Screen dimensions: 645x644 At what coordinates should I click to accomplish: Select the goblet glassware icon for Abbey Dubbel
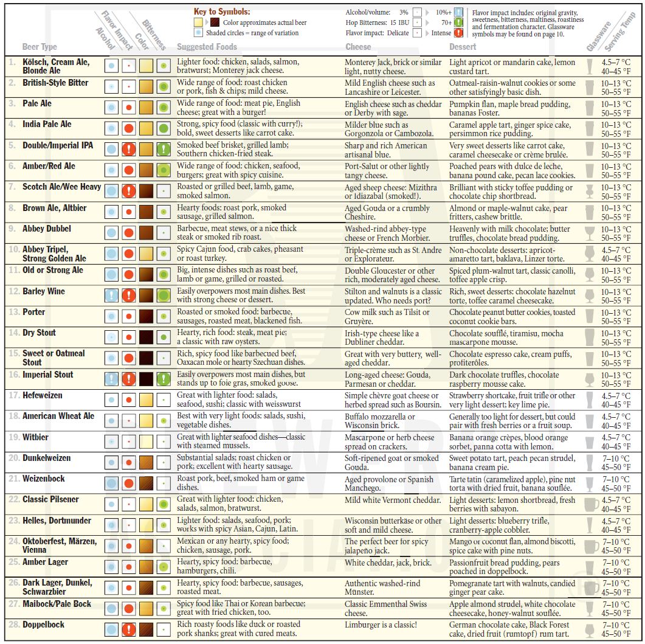[590, 233]
